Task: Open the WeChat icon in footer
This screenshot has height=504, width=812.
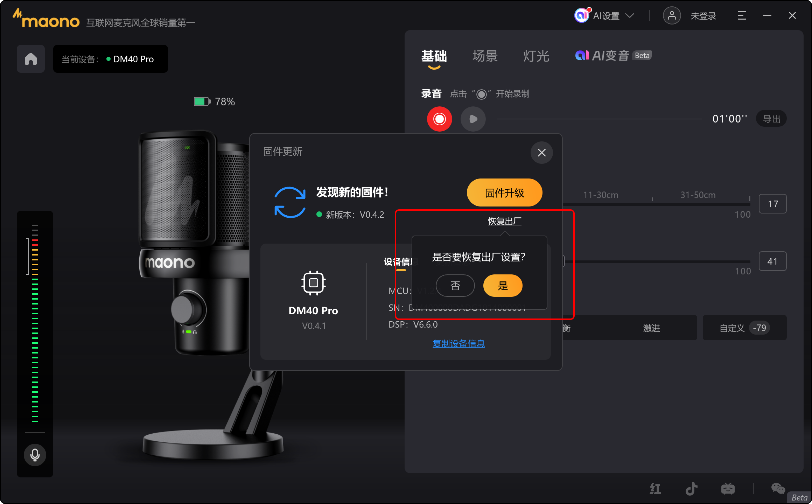Action: tap(778, 489)
